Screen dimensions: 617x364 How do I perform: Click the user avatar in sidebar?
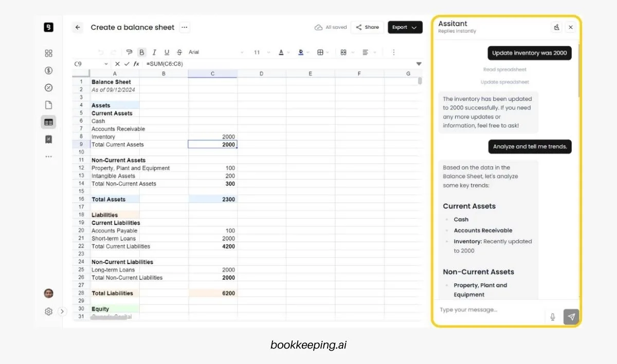tap(48, 294)
